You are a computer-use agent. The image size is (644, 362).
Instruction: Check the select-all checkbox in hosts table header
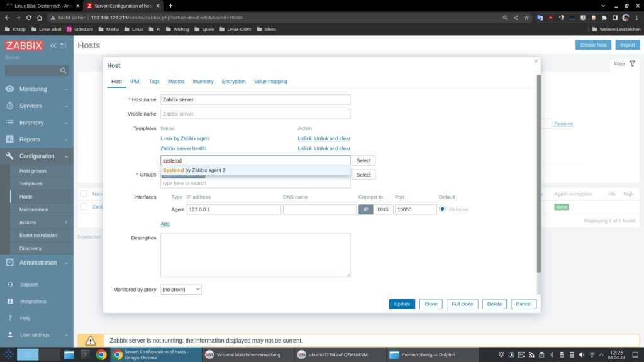pyautogui.click(x=84, y=194)
